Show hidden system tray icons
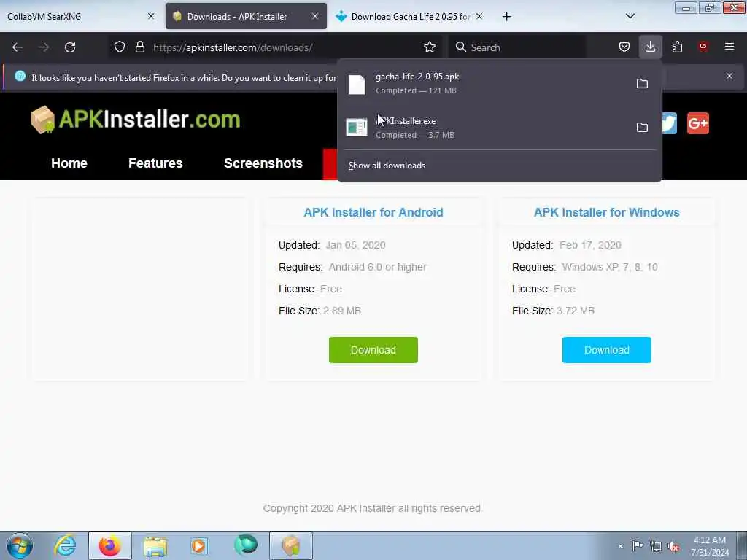 click(620, 546)
